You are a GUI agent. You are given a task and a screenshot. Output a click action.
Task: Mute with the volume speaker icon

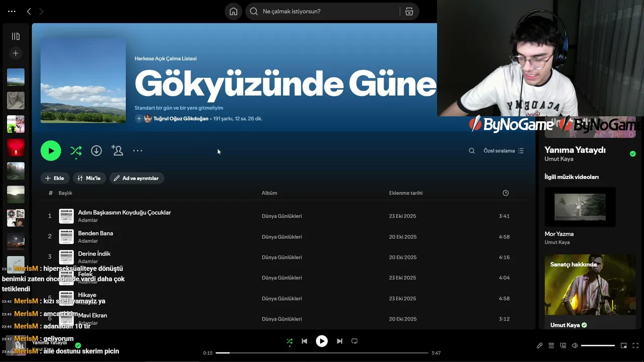(x=575, y=346)
